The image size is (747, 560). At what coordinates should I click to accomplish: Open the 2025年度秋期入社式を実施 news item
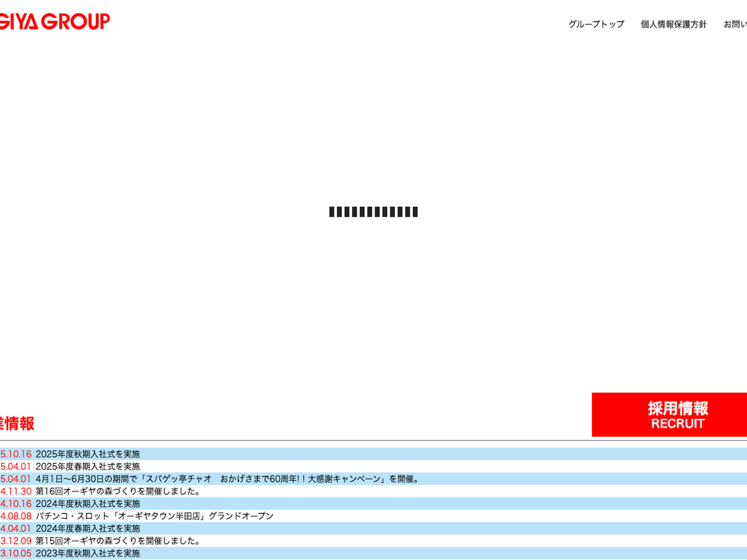[x=88, y=454]
